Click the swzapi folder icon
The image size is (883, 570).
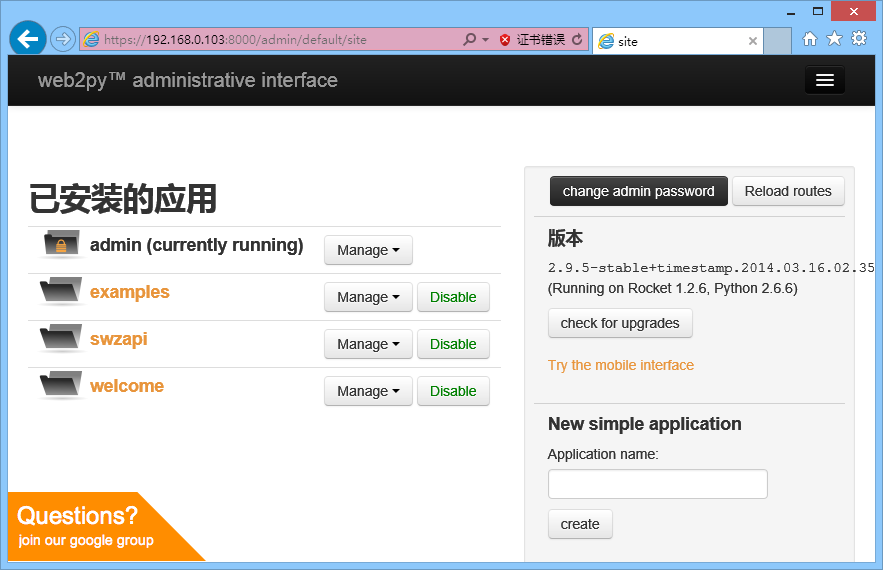point(61,339)
